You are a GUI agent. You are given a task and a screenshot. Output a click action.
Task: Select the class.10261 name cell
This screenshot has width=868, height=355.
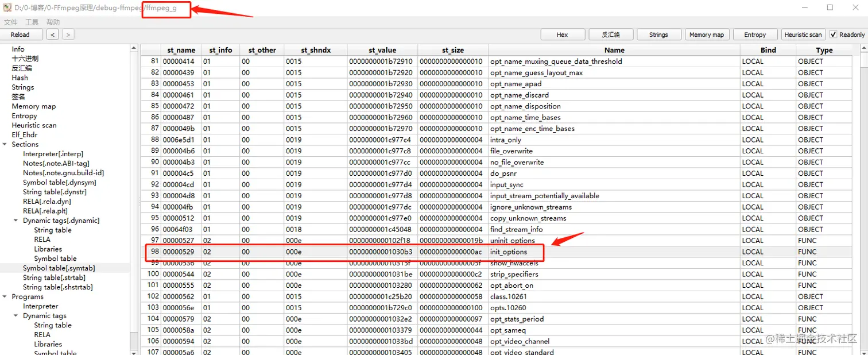point(614,296)
